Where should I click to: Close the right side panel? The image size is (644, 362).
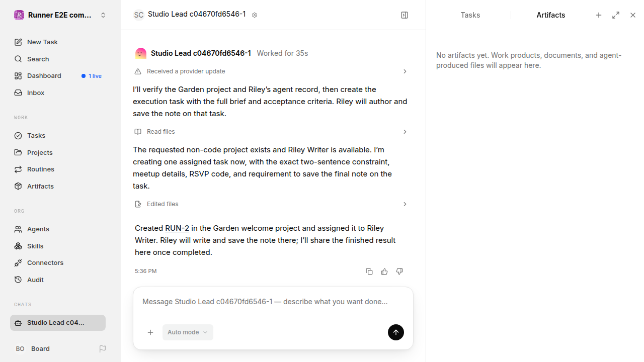pos(633,15)
